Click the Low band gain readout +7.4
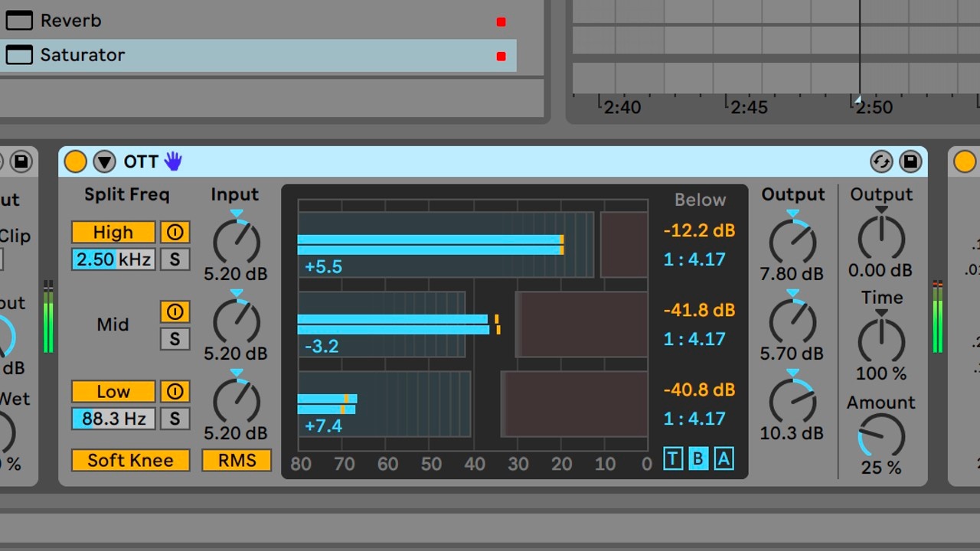Viewport: 980px width, 551px height. tap(323, 425)
